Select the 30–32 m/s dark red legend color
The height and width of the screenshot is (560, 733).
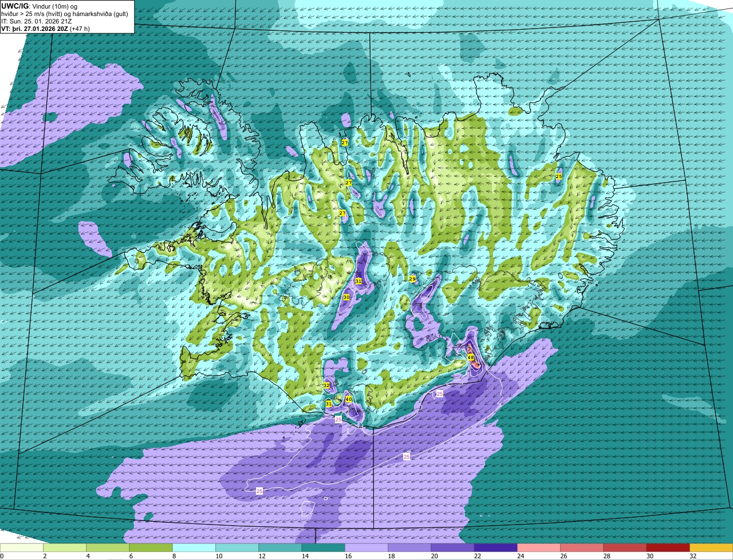pyautogui.click(x=668, y=547)
